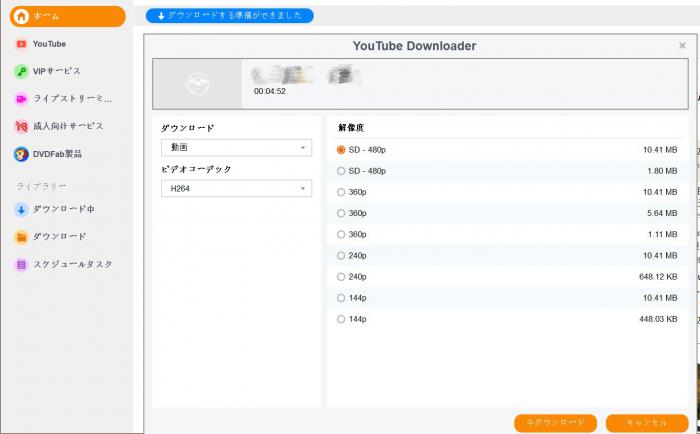Open ダウンロード中 blue arrow icon item

[21, 209]
